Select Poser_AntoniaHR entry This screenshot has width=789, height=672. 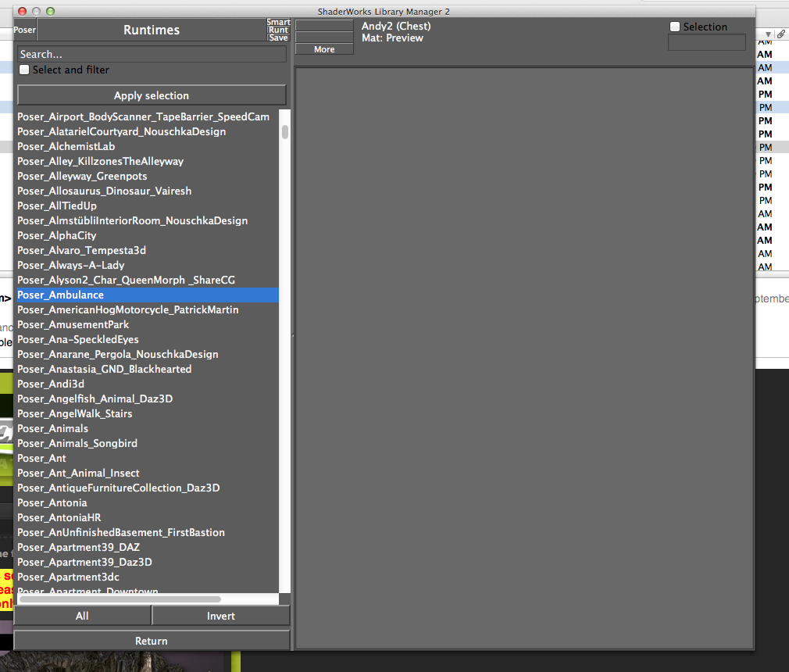click(148, 517)
